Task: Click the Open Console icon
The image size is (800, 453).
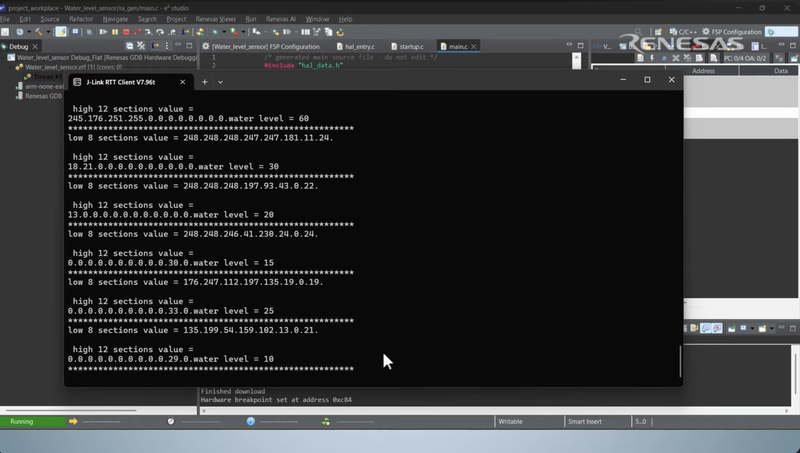Action: click(762, 328)
